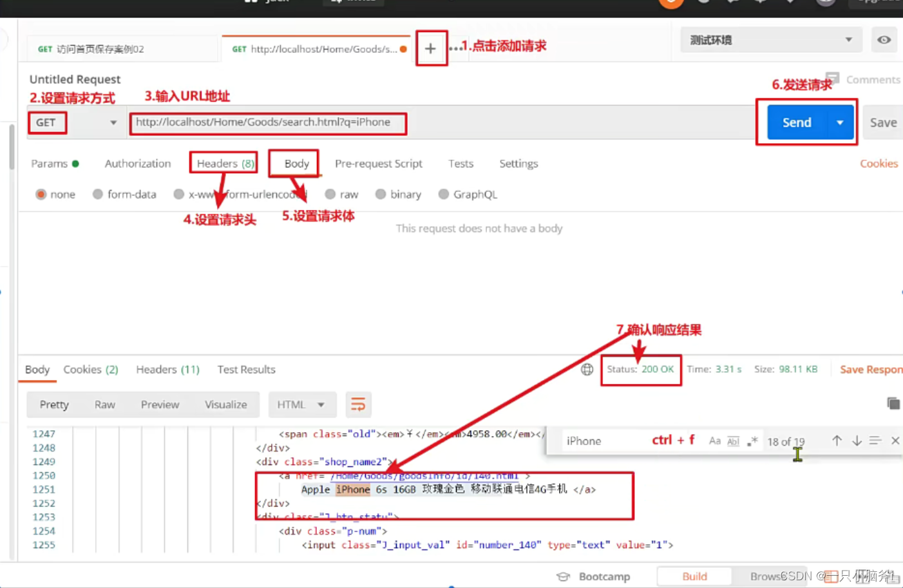The height and width of the screenshot is (588, 903).
Task: Select the none body type radio
Action: coord(41,194)
